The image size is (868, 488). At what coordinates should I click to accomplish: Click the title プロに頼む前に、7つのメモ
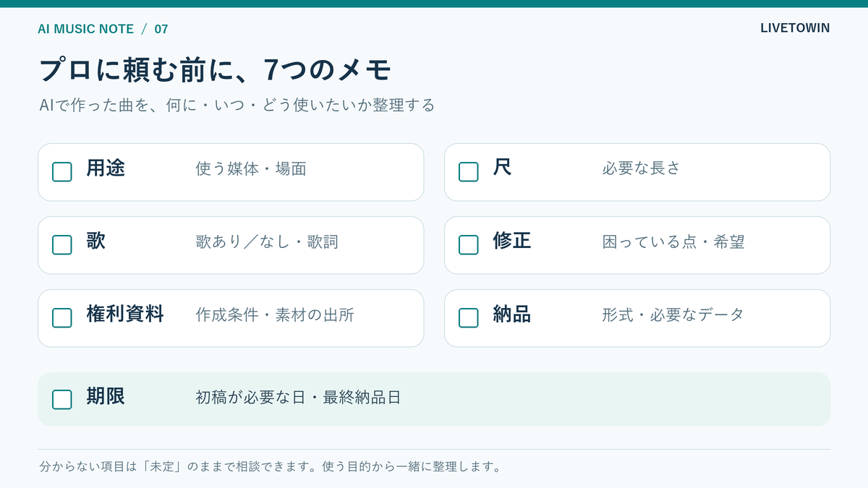[x=215, y=69]
